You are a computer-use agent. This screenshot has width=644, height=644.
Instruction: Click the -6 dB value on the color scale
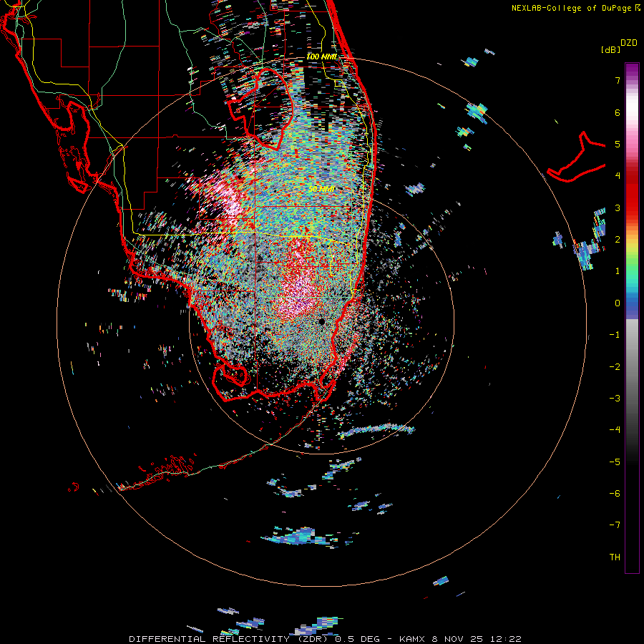615,494
